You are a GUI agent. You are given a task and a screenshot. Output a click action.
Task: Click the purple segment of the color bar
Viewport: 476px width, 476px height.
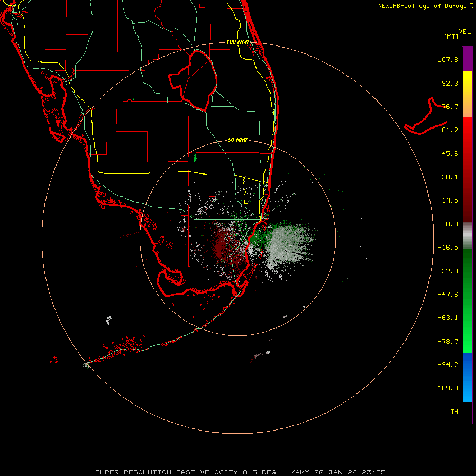pos(467,59)
